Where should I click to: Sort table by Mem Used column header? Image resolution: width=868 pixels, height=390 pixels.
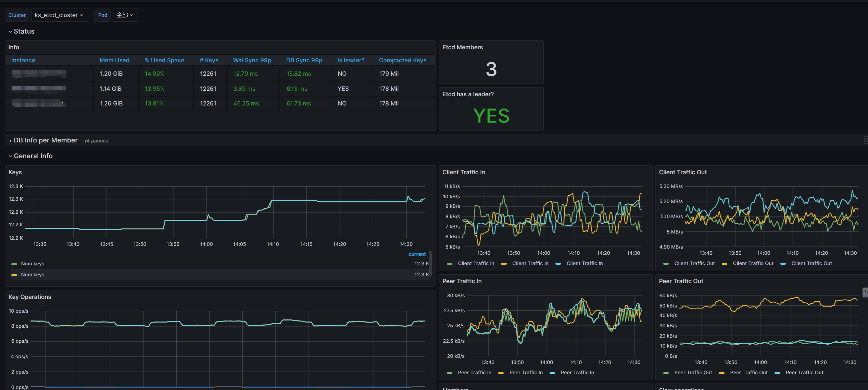(114, 60)
